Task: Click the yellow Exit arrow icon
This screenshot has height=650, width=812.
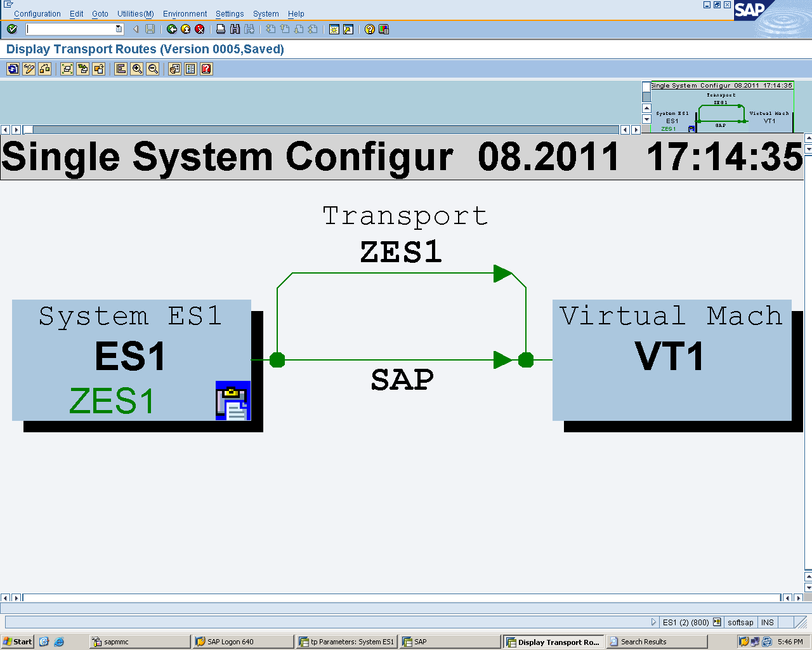Action: 186,29
